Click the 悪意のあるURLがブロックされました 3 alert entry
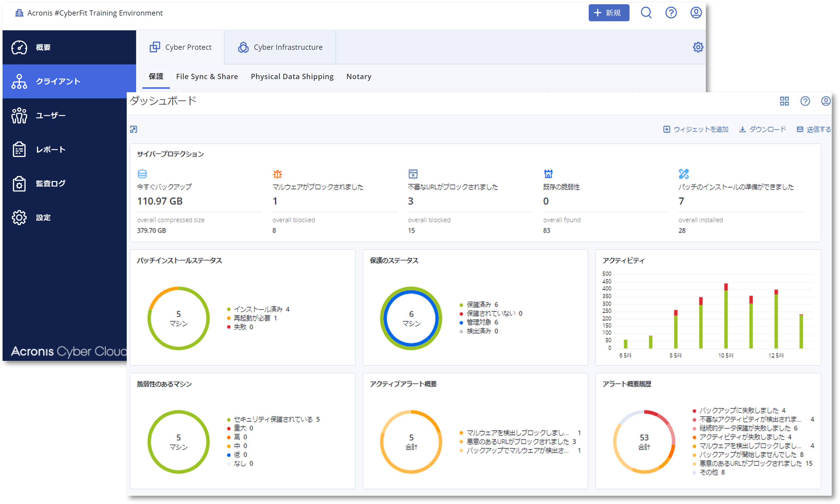This screenshot has width=840, height=504. 518,441
